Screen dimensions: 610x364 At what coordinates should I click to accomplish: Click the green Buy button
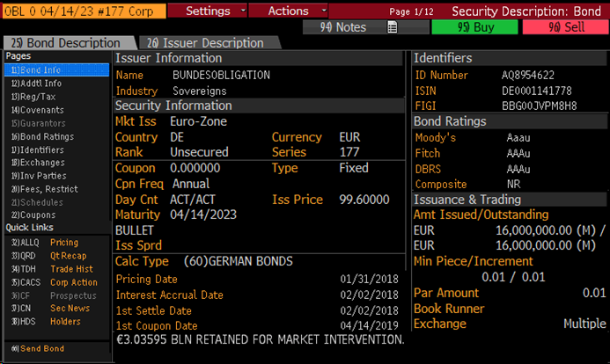coord(474,27)
